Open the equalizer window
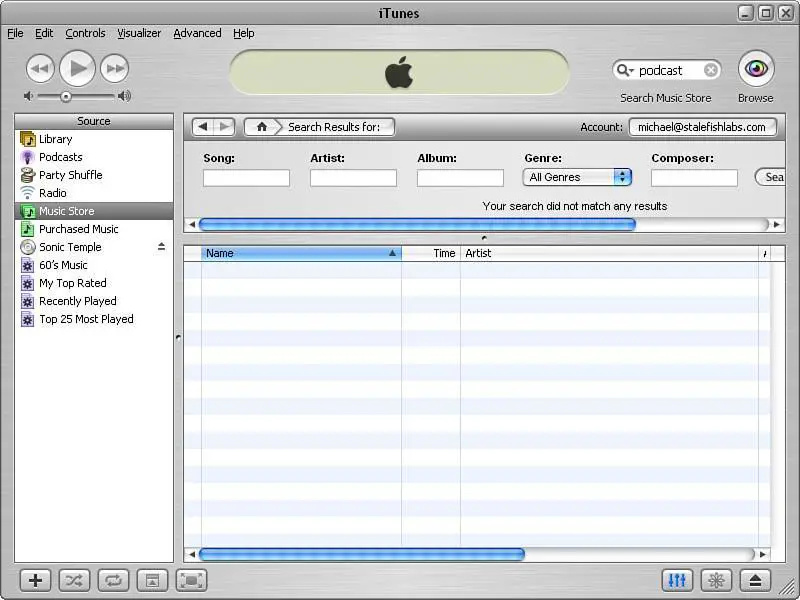The image size is (800, 600). 677,580
